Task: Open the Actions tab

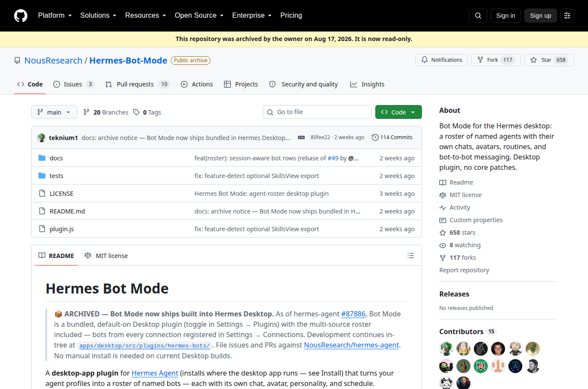Action: click(x=197, y=84)
